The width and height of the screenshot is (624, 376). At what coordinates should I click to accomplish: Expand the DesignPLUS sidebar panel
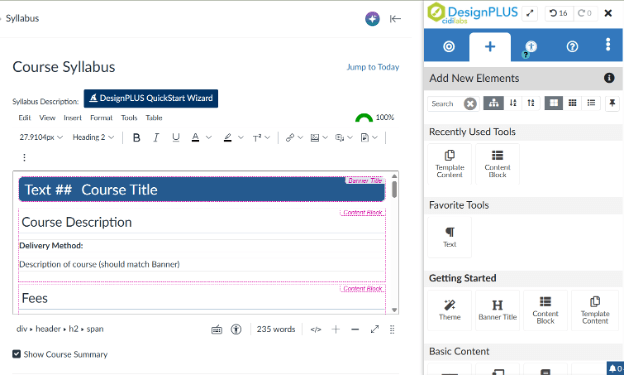pyautogui.click(x=530, y=13)
